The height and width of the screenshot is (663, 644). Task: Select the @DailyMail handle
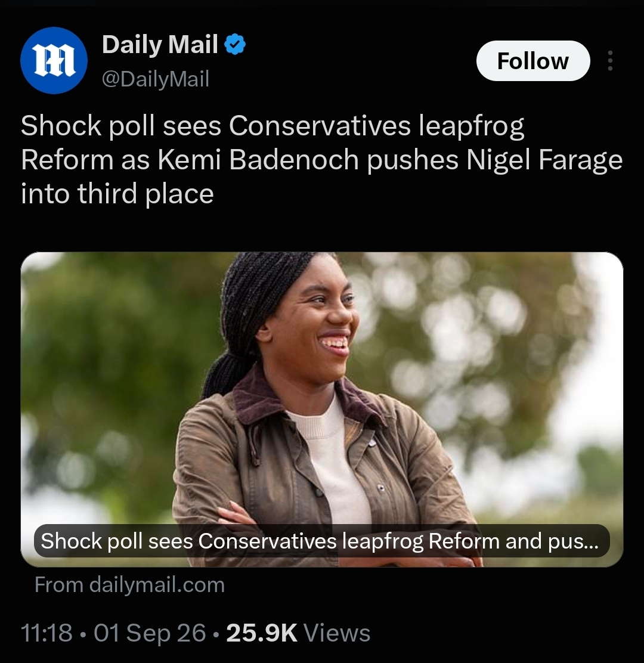(x=155, y=79)
